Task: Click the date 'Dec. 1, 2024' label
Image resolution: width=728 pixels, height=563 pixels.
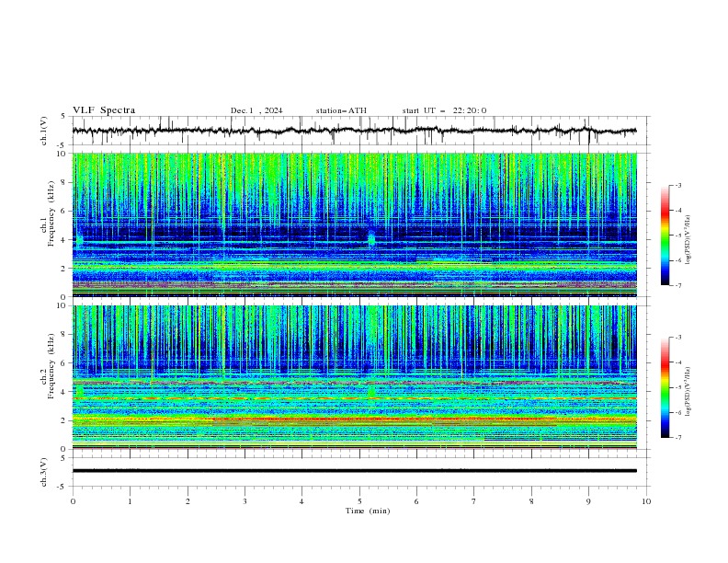Action: pos(256,110)
